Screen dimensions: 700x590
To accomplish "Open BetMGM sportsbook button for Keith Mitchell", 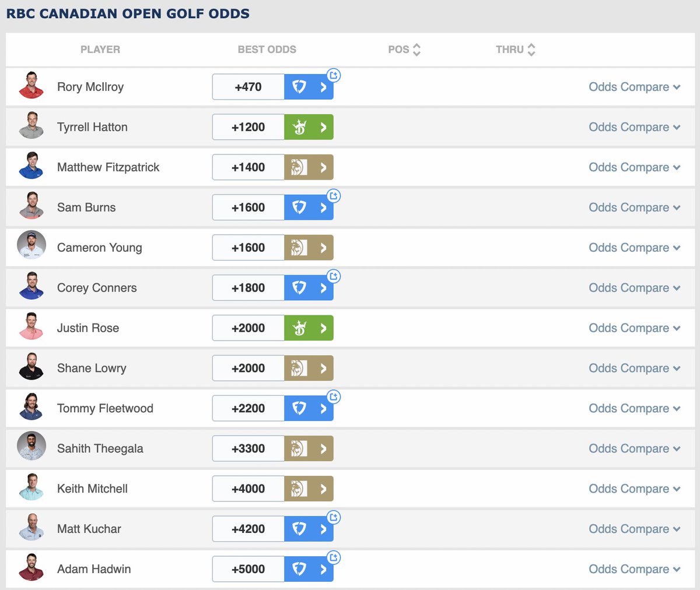I will [x=309, y=489].
